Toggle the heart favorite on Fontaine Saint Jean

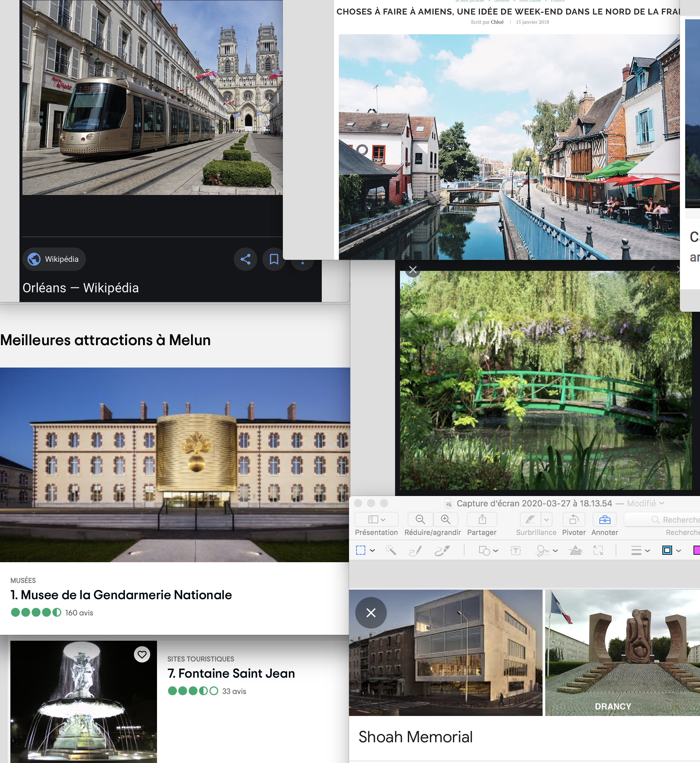point(142,654)
